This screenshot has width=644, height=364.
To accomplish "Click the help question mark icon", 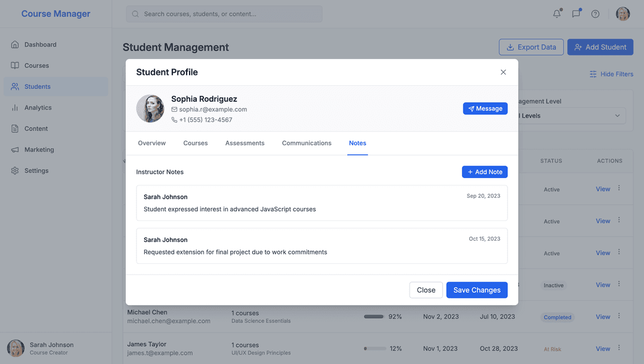I will [595, 14].
